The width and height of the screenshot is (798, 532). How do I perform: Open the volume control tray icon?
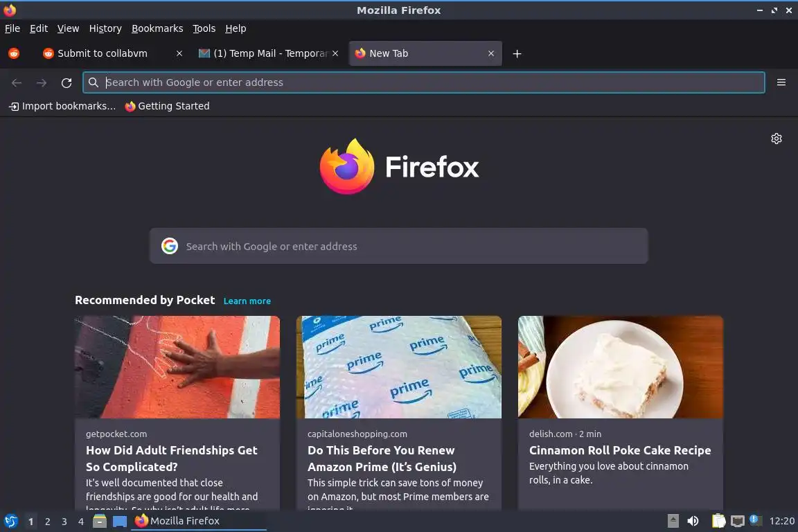[693, 521]
